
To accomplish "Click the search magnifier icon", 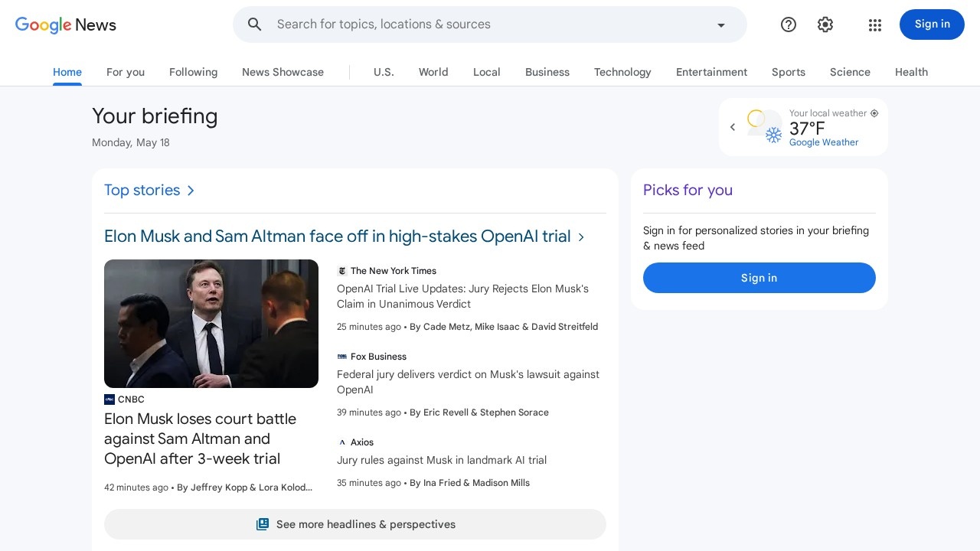I will pyautogui.click(x=255, y=24).
